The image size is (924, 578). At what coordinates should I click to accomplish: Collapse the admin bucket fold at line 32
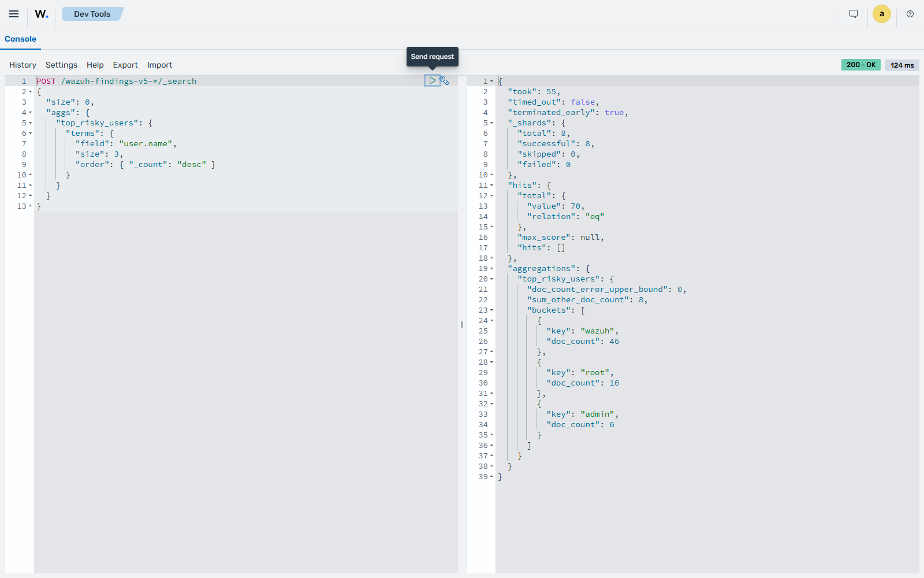click(492, 404)
